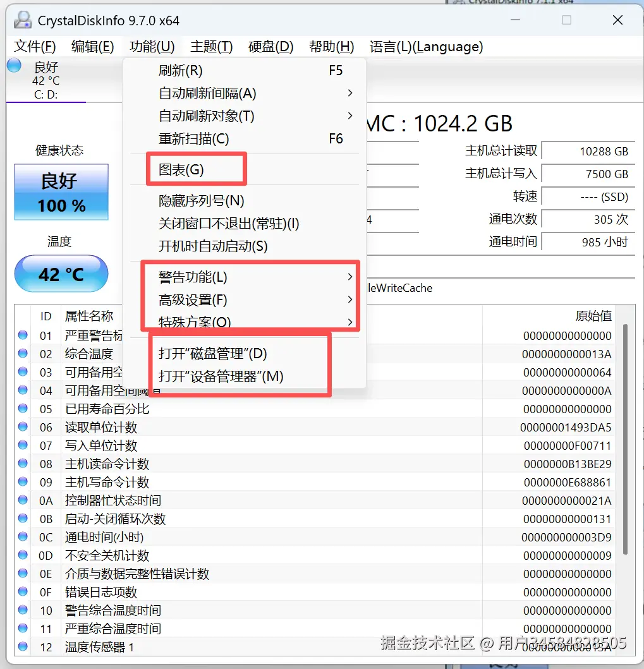Open 图表(G) from the menu
The width and height of the screenshot is (644, 669).
click(x=244, y=170)
